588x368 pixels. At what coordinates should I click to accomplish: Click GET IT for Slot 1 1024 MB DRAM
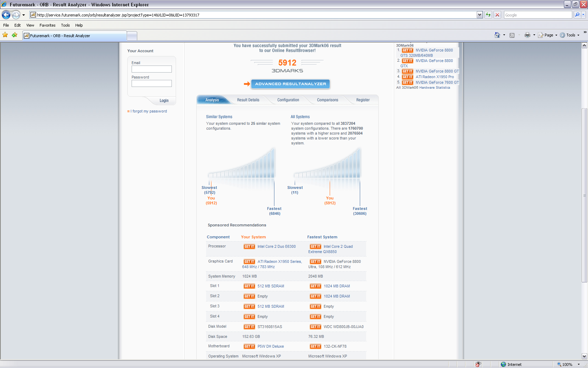[x=315, y=286]
